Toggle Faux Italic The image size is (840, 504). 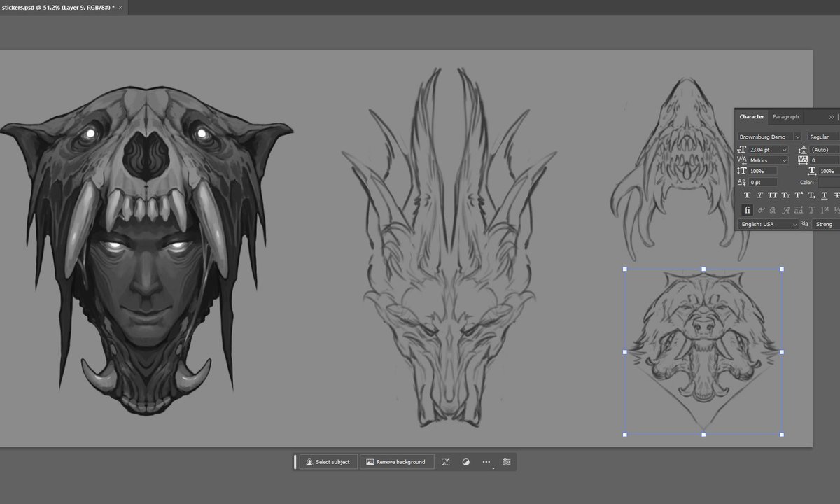click(x=760, y=195)
